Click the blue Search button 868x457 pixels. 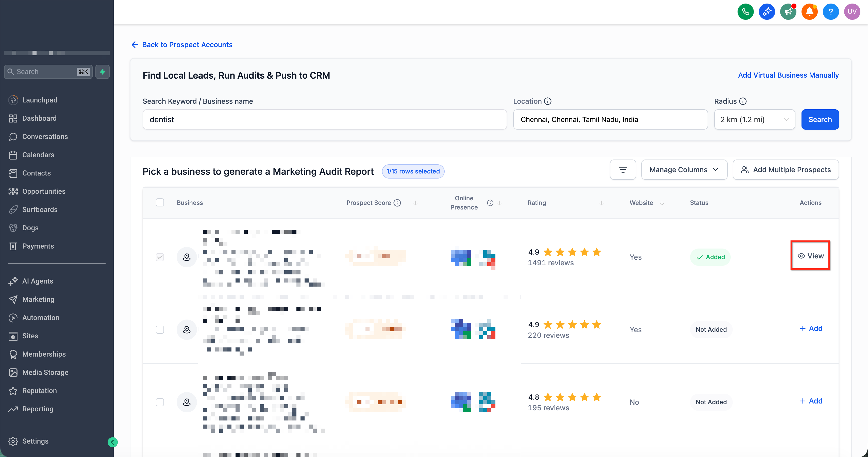[x=820, y=119]
